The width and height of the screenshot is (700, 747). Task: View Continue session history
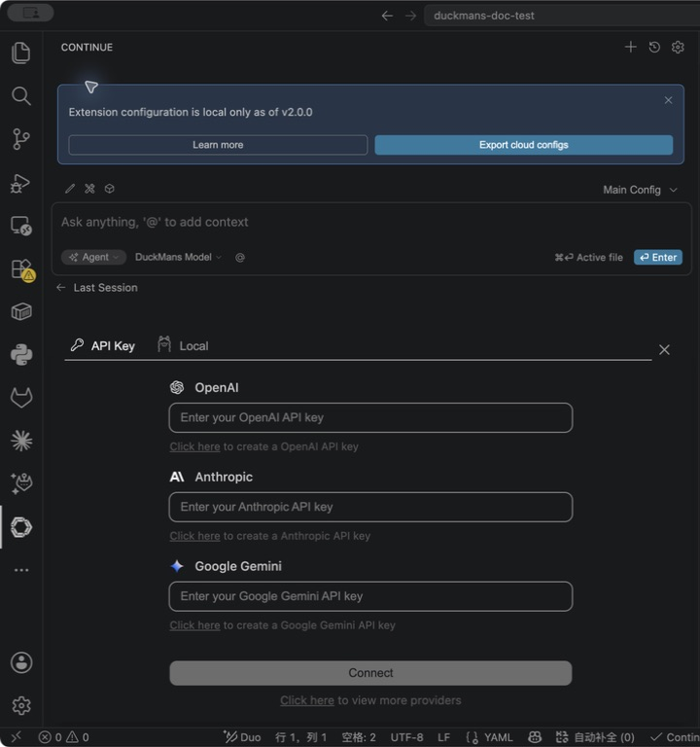pyautogui.click(x=654, y=47)
